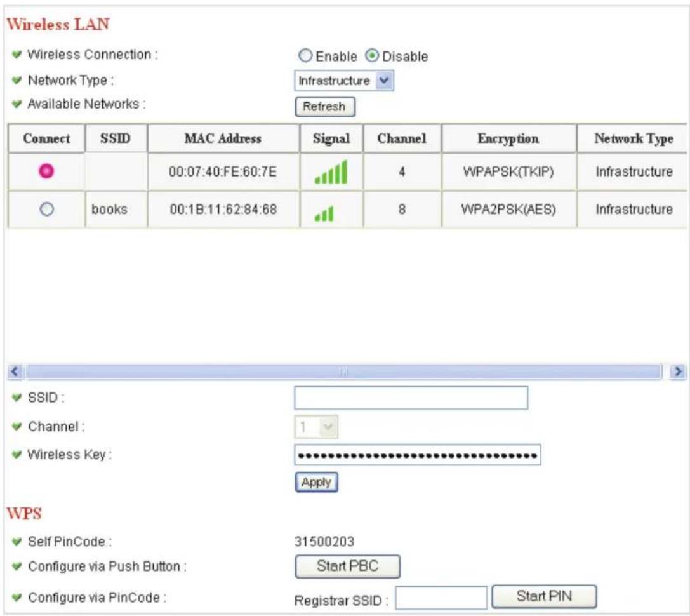
Task: Click the Wireless LAN heading
Action: pos(58,23)
